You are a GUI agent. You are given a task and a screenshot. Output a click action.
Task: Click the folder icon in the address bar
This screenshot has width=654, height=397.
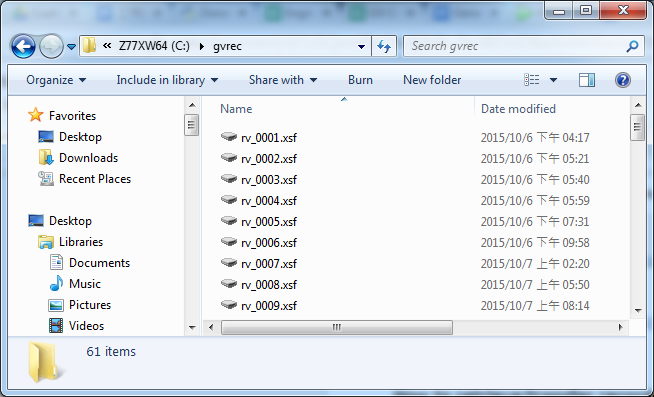pyautogui.click(x=89, y=45)
